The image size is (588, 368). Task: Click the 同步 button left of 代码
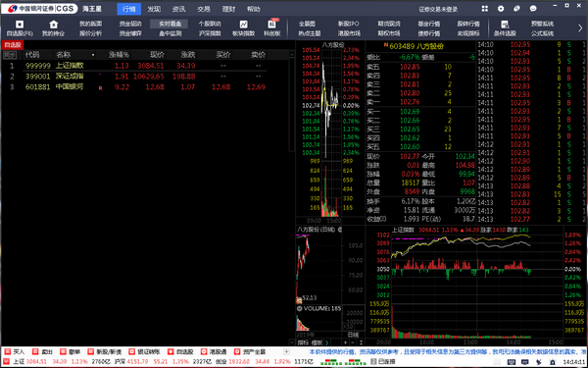[10, 55]
